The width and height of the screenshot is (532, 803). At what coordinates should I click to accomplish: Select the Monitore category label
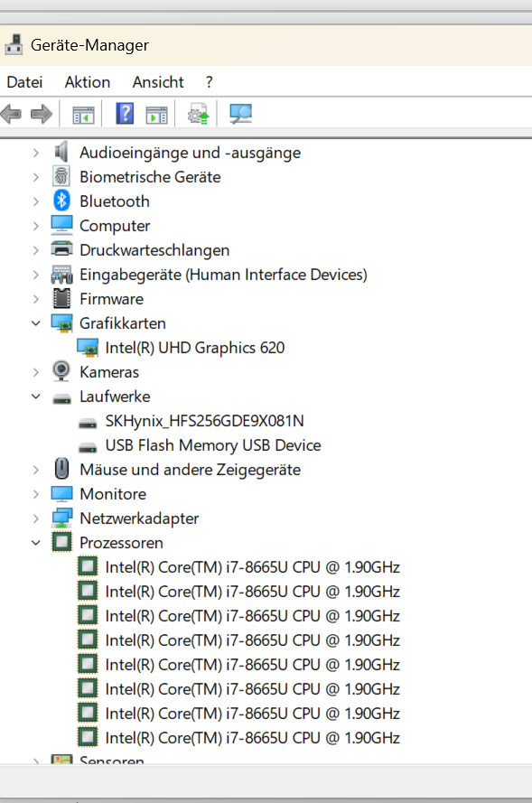click(113, 494)
